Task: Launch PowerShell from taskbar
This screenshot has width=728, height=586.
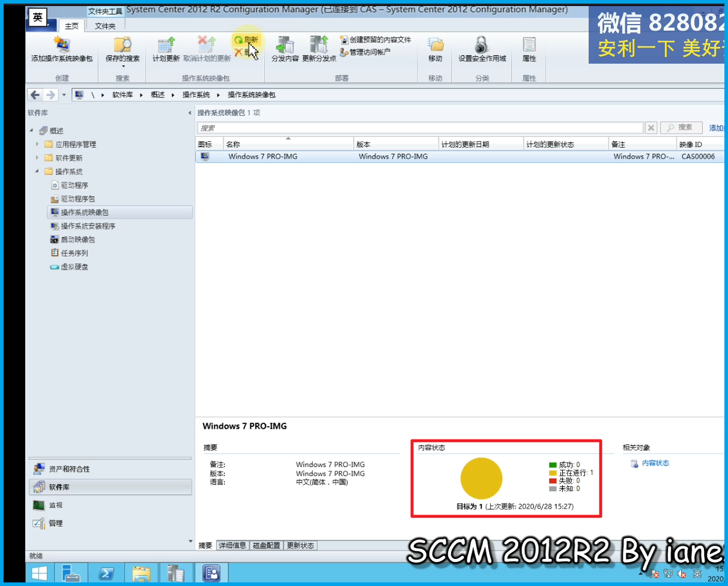Action: click(x=107, y=572)
